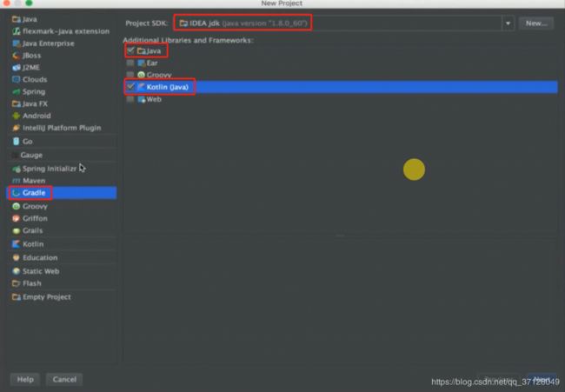This screenshot has height=392, width=565.
Task: Click the Gauge icon
Action: [x=15, y=155]
